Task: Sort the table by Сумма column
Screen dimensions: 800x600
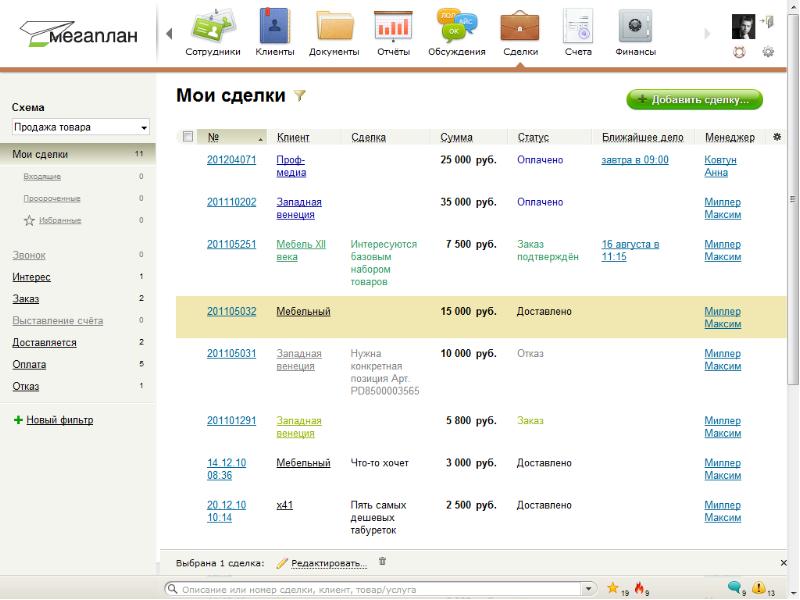Action: pos(456,137)
